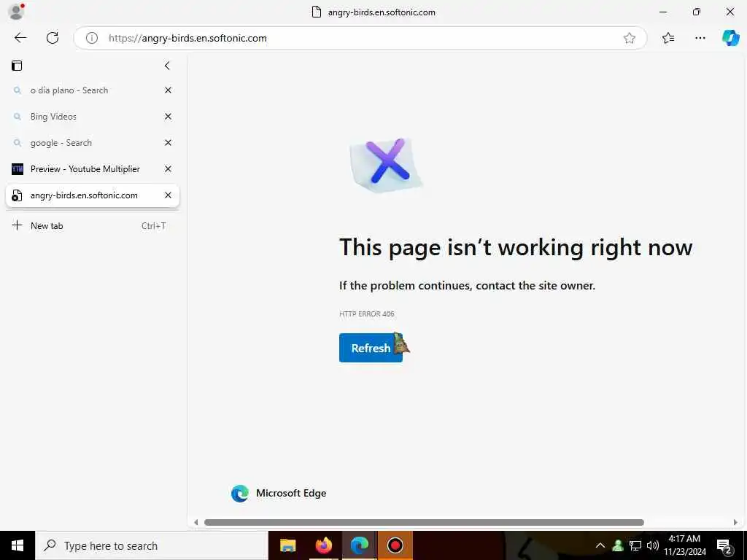Click the blue Refresh button
This screenshot has height=560, width=747.
tap(371, 348)
